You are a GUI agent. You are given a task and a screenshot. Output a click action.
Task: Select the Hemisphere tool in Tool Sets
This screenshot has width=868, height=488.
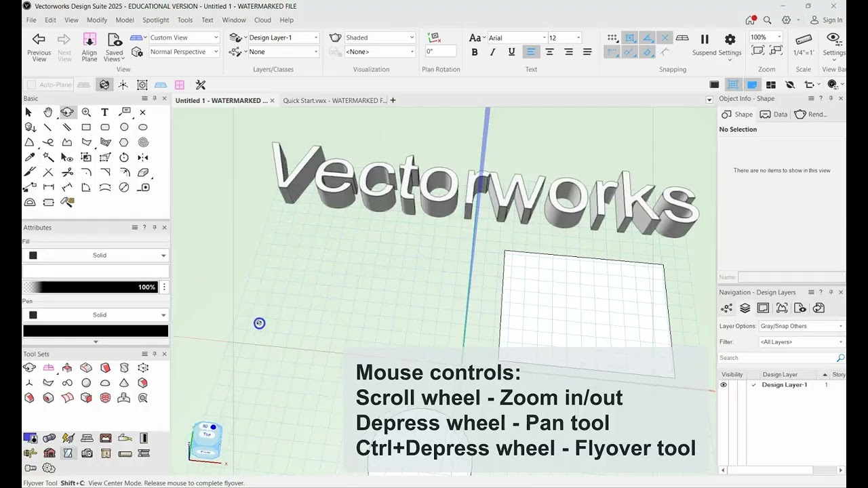(105, 383)
